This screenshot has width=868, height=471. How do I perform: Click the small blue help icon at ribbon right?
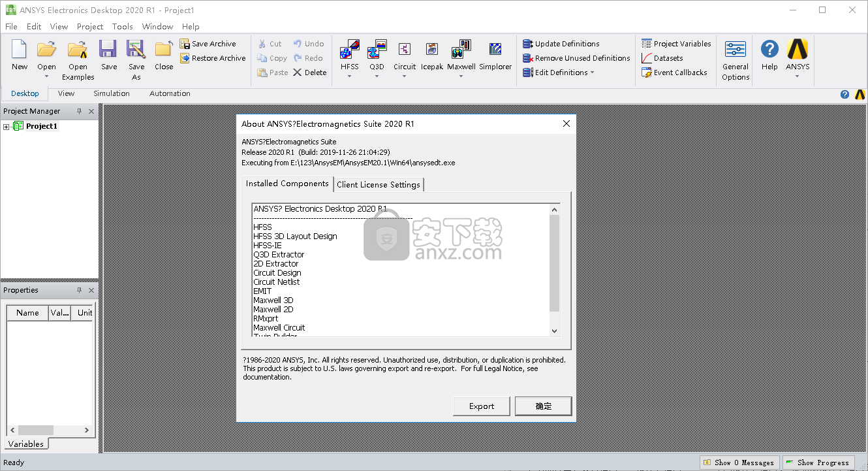tap(845, 94)
